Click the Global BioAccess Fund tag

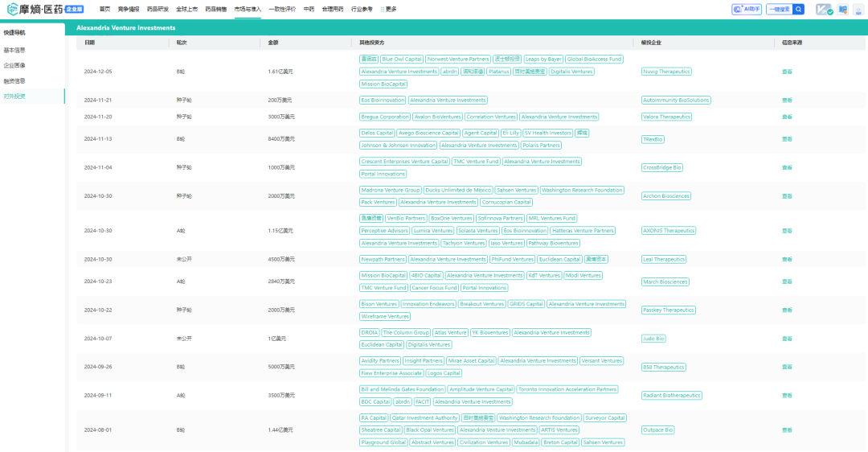point(594,60)
